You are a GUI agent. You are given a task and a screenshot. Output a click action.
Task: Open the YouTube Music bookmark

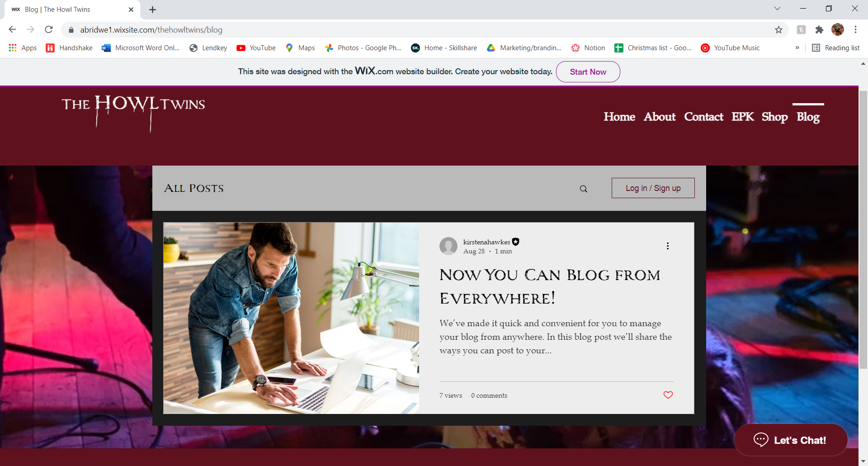click(x=730, y=48)
